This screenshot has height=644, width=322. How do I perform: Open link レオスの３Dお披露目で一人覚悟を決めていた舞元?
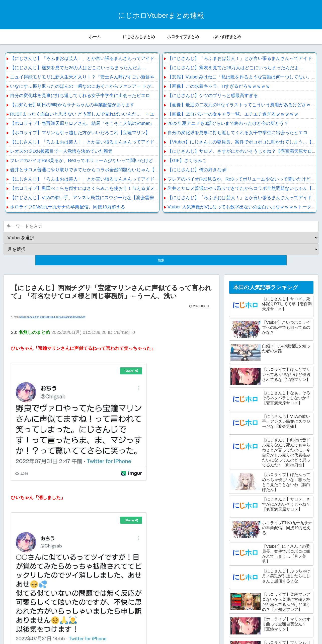coord(61,151)
